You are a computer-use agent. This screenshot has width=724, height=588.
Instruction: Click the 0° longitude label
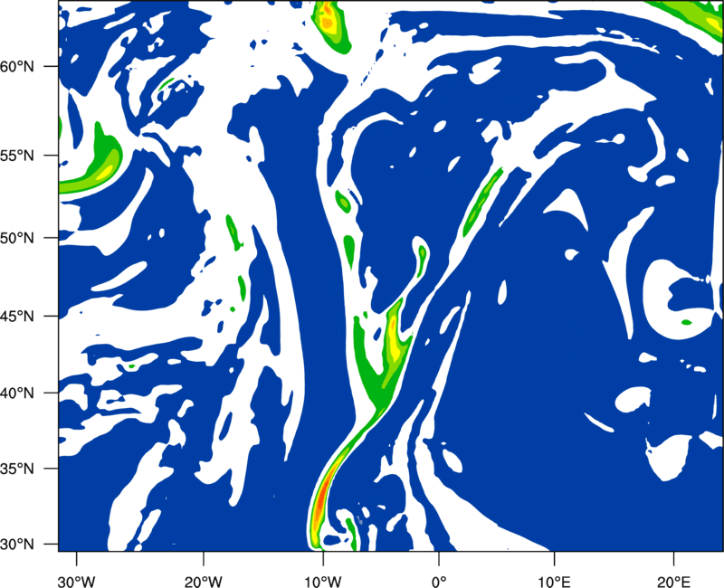[439, 582]
